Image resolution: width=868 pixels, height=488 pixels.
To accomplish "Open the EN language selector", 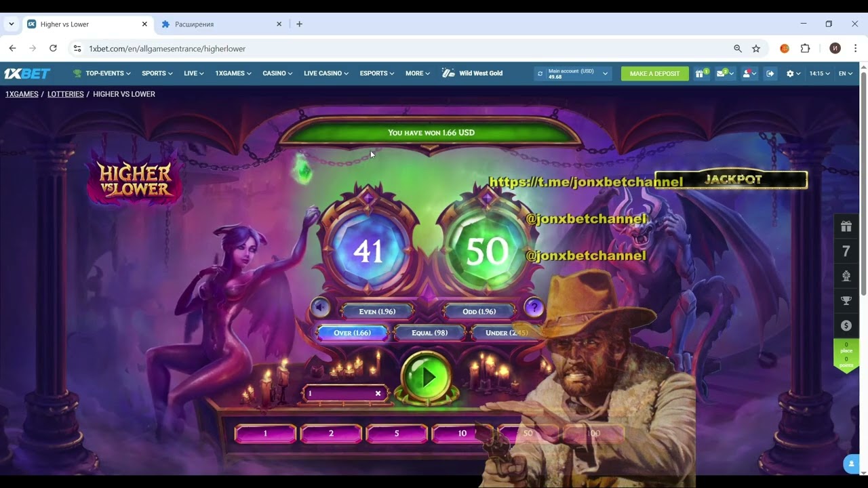I will 846,73.
